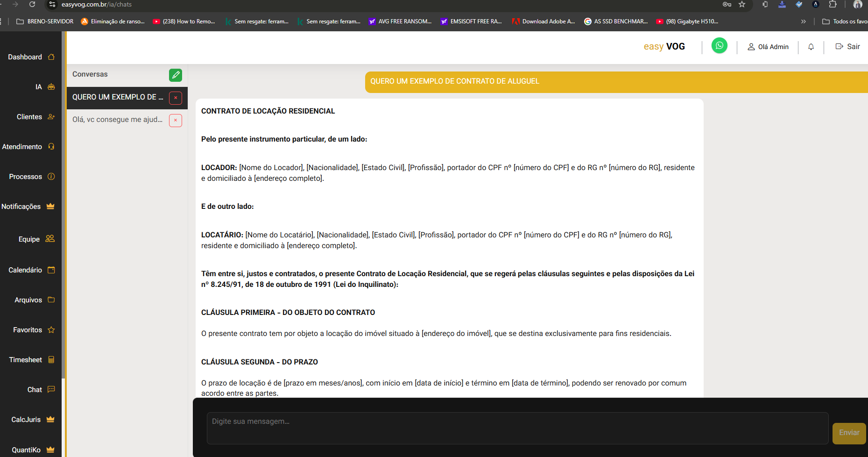Bookmark this page with star icon
868x457 pixels.
coord(742,4)
